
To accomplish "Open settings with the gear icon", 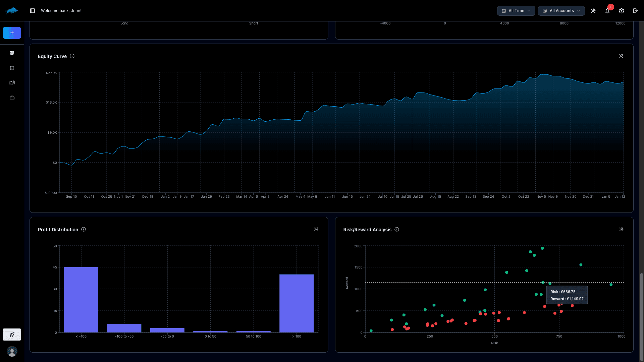I will point(621,10).
